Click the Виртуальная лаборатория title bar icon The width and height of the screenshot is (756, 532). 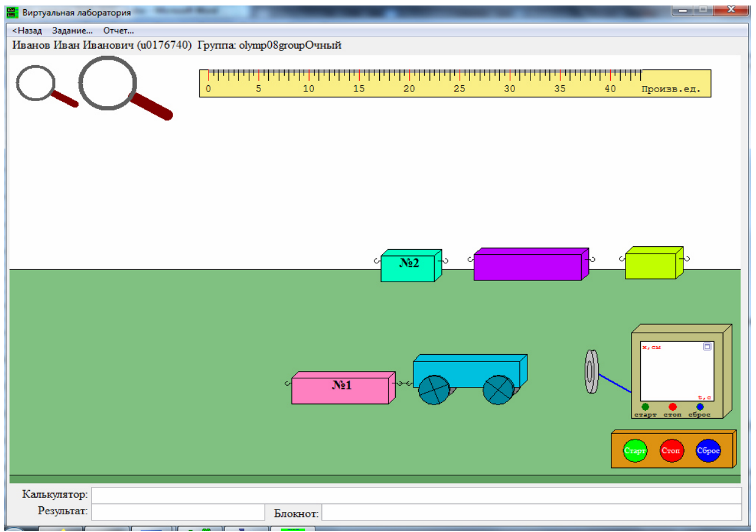12,12
